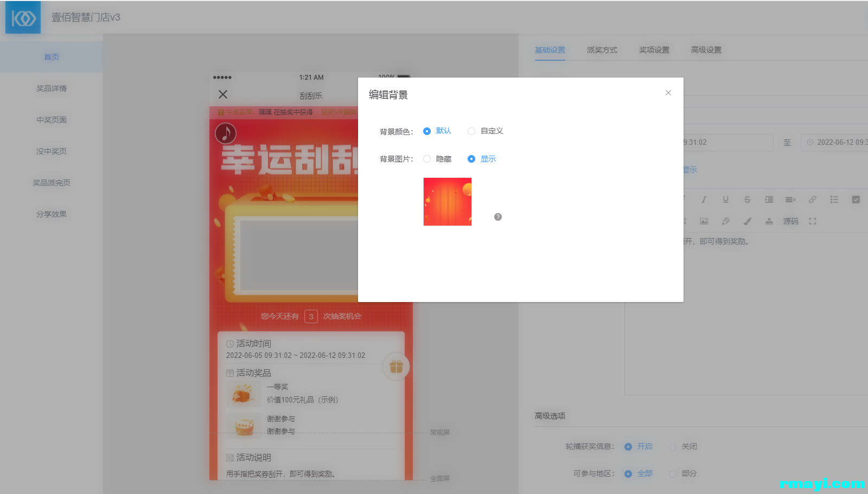Click the gift box floating icon
Image resolution: width=868 pixels, height=494 pixels.
pyautogui.click(x=396, y=367)
